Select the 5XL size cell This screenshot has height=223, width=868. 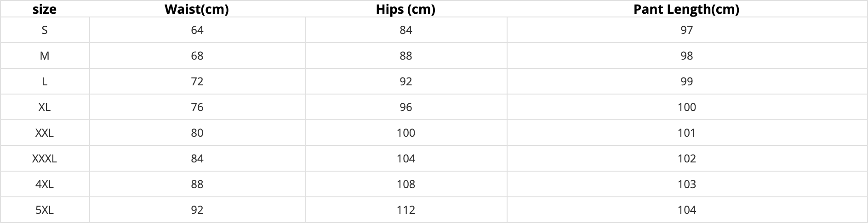tap(45, 210)
